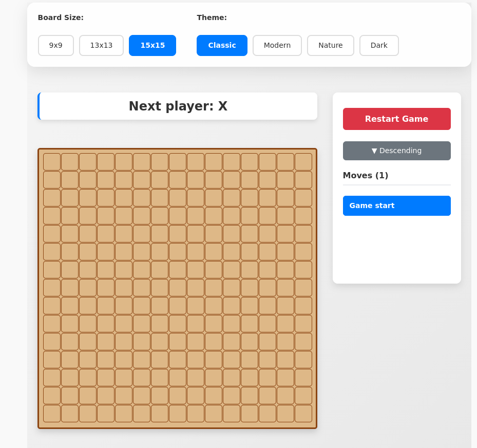Click the bottom-left corner board cell
This screenshot has height=448, width=477.
point(52,414)
